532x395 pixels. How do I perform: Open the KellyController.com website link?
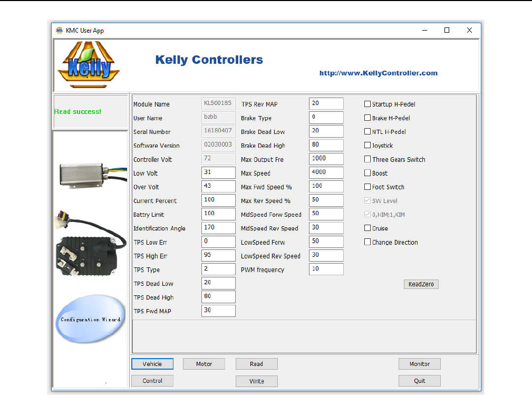378,73
